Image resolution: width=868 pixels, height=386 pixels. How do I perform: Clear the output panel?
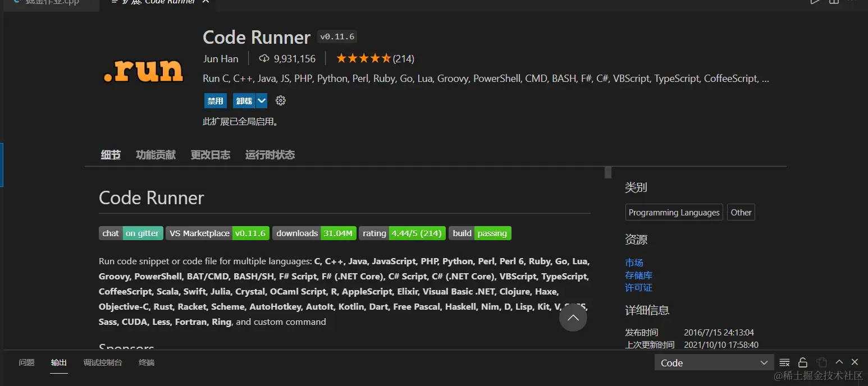click(x=785, y=362)
